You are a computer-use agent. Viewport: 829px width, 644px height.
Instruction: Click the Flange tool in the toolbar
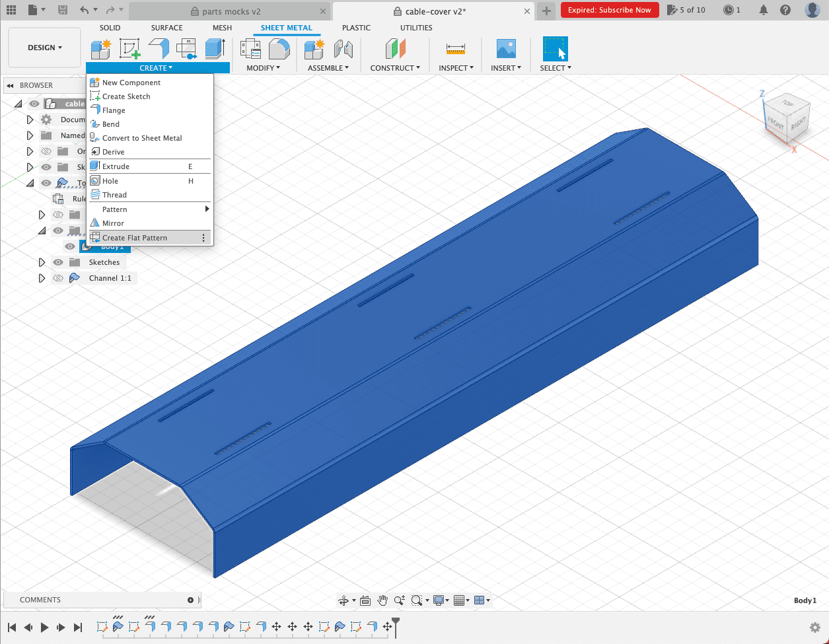point(159,48)
